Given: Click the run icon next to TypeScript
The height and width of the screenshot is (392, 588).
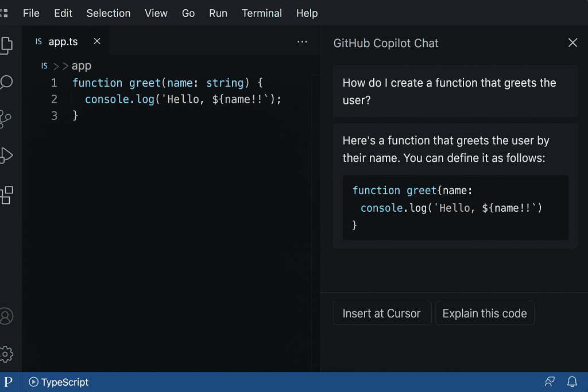Looking at the screenshot, I should (x=33, y=382).
